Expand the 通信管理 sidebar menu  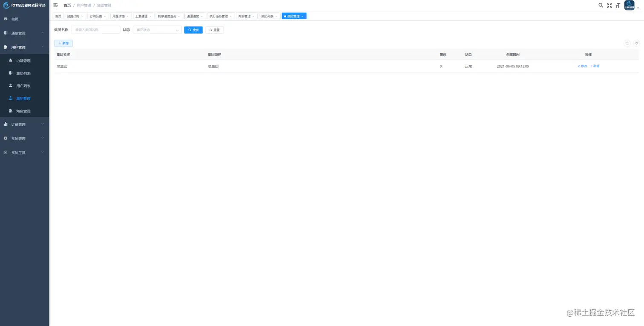25,33
